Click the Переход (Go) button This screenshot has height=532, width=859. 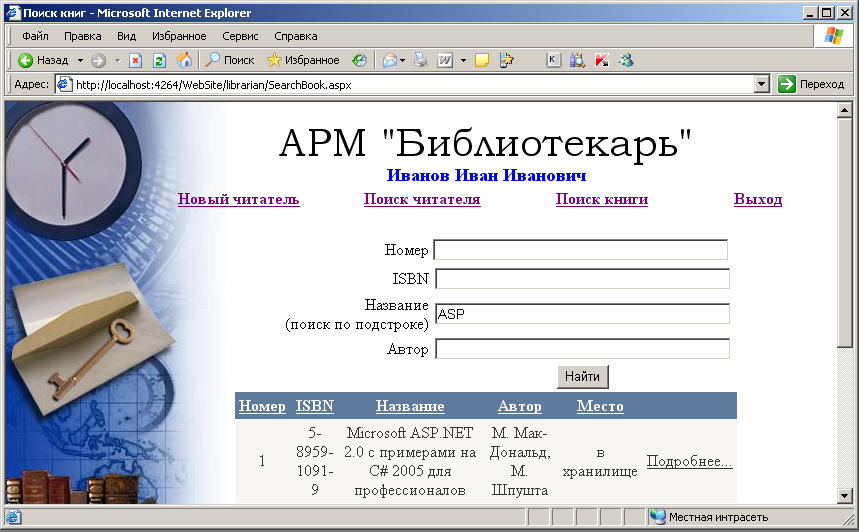pyautogui.click(x=811, y=84)
